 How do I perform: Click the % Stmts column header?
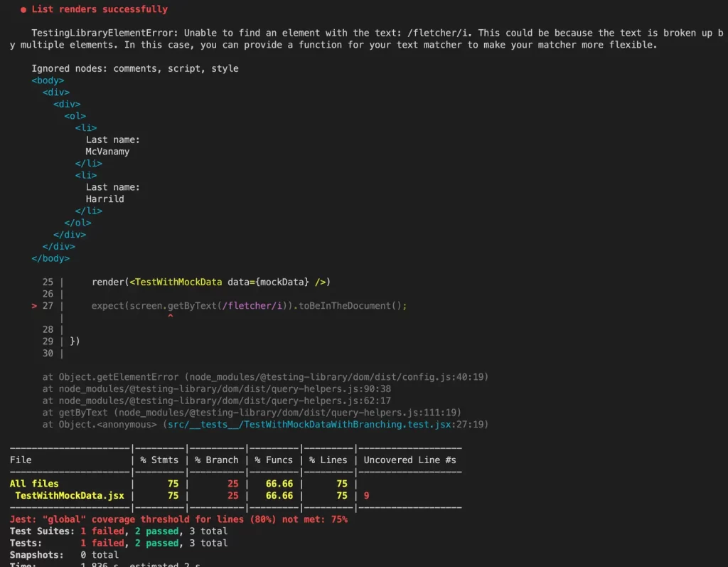point(159,460)
